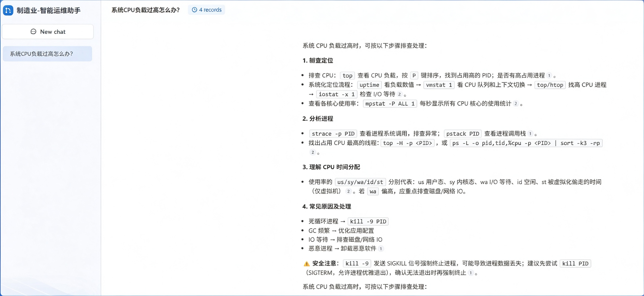Screen dimensions: 644x296
Task: Click the iostat -x 1 code snippet
Action: [337, 94]
